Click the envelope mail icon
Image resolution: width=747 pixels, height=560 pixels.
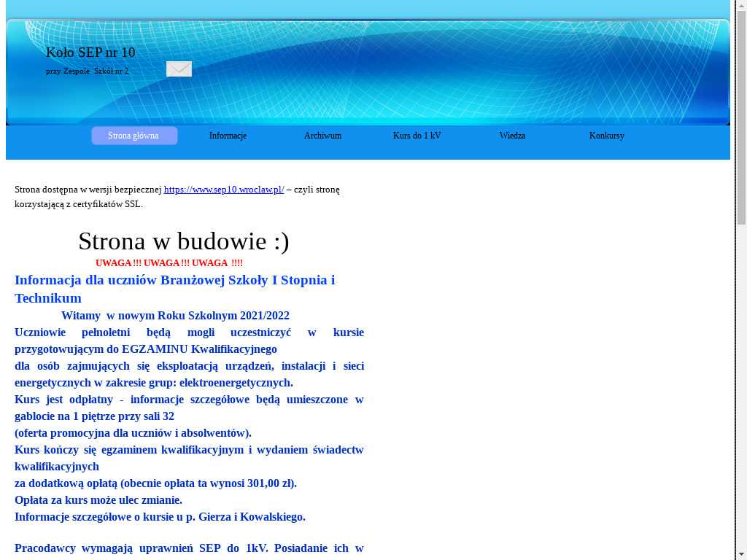[x=179, y=69]
